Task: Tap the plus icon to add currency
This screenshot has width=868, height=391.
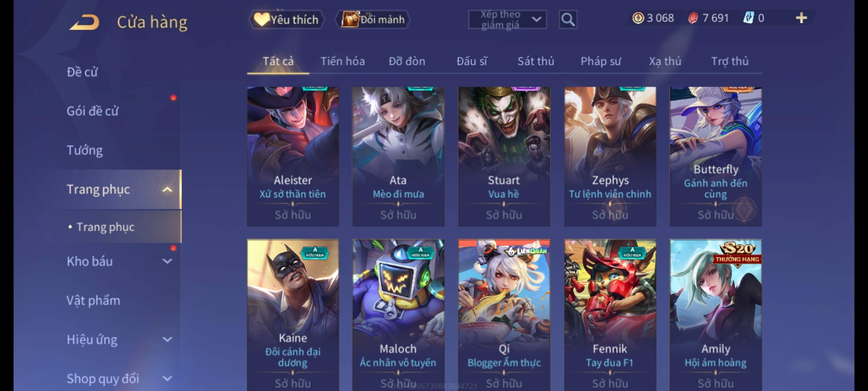Action: tap(801, 18)
